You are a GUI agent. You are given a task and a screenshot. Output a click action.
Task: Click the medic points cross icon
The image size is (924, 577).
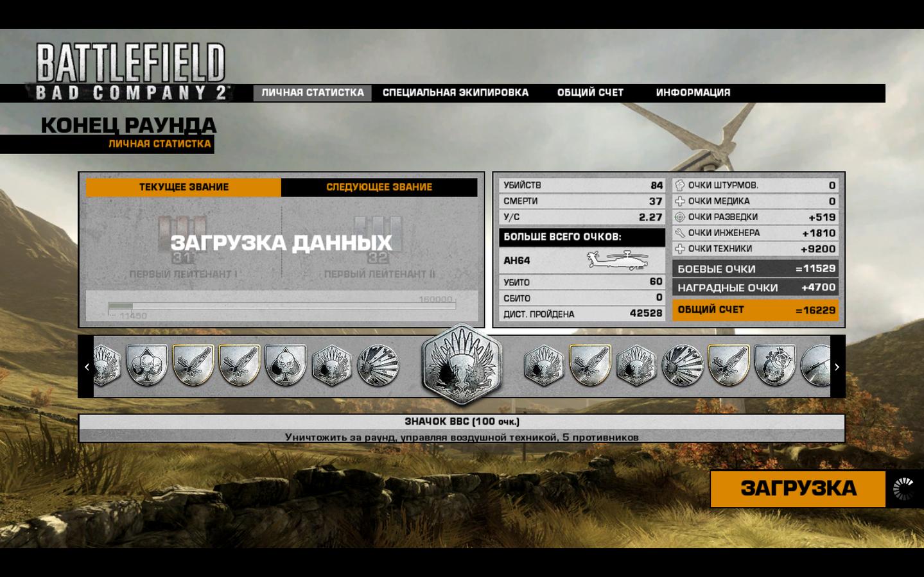tap(680, 201)
